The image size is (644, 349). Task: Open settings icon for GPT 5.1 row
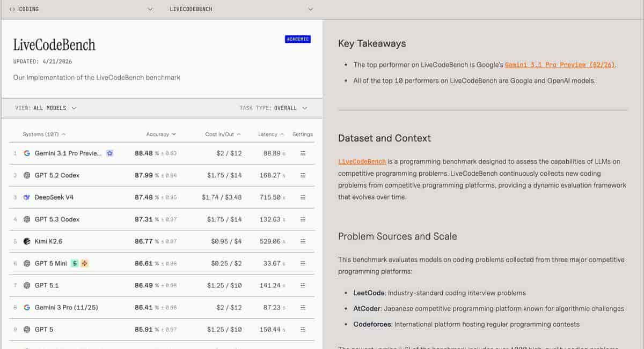coord(303,285)
